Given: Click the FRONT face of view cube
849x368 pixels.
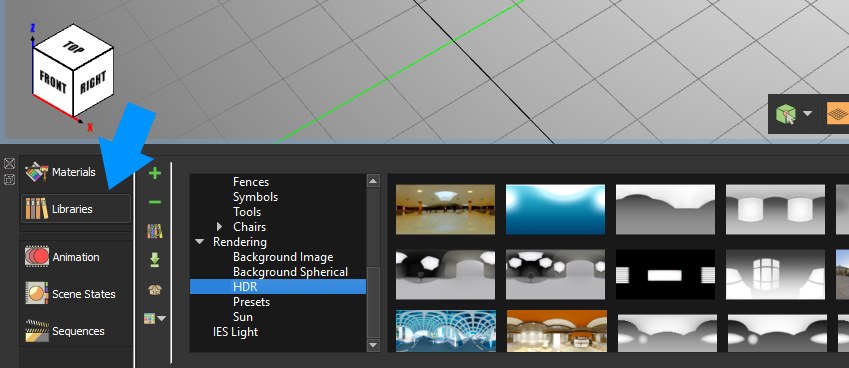Looking at the screenshot, I should click(x=53, y=82).
